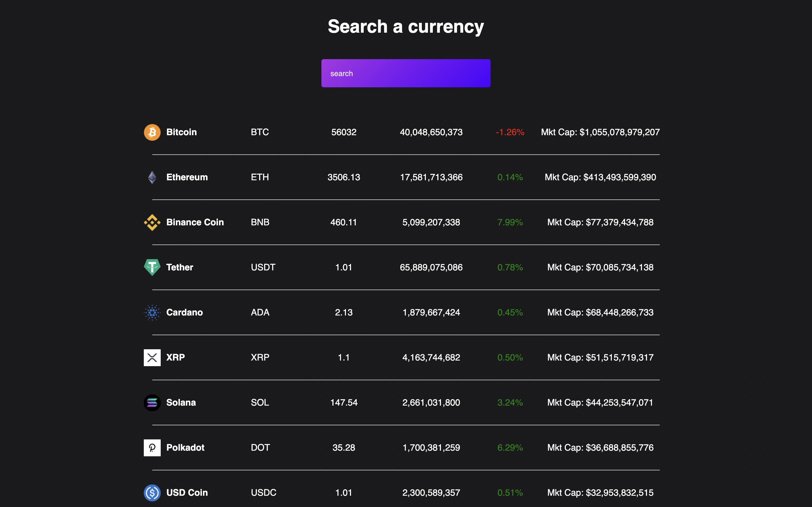Select the Ethereum name label
The width and height of the screenshot is (812, 507).
[187, 177]
